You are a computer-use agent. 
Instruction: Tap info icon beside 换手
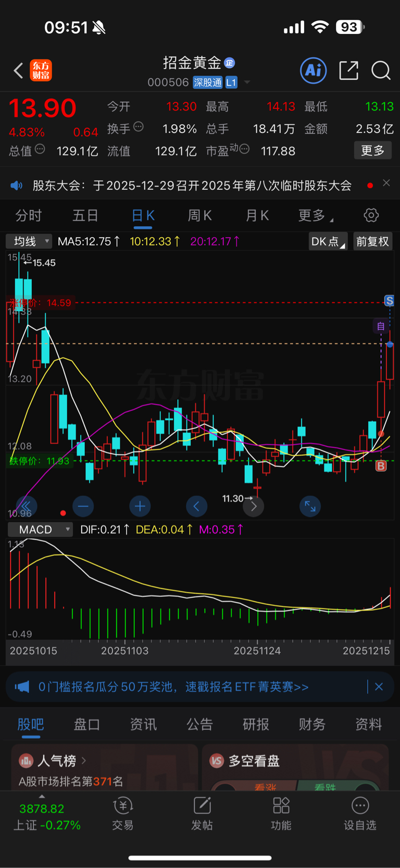pyautogui.click(x=139, y=126)
